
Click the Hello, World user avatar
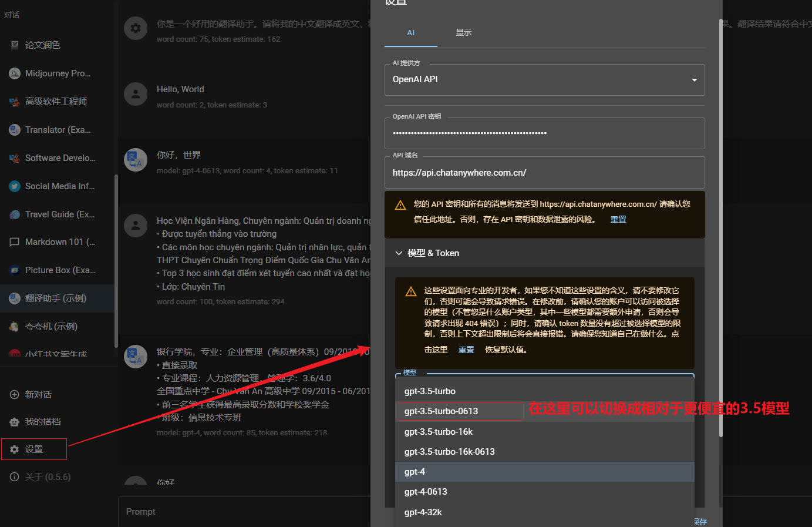point(136,94)
